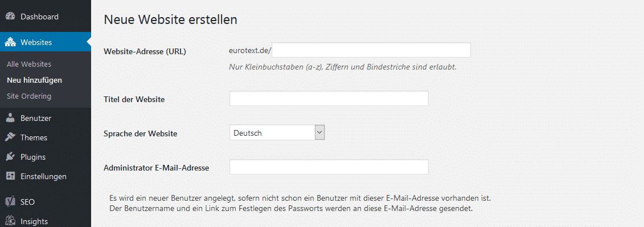Screen dimensions: 644x227
Task: Open Alle Websites submenu item
Action: click(x=29, y=64)
